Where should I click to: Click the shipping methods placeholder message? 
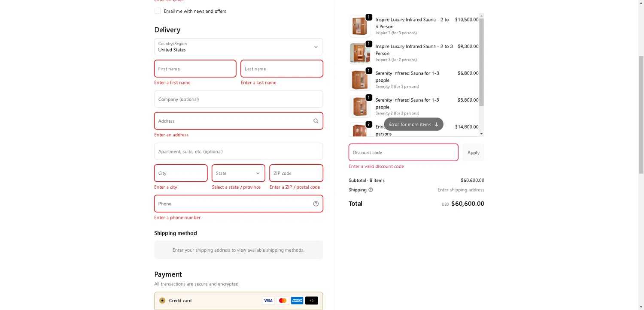tap(238, 250)
